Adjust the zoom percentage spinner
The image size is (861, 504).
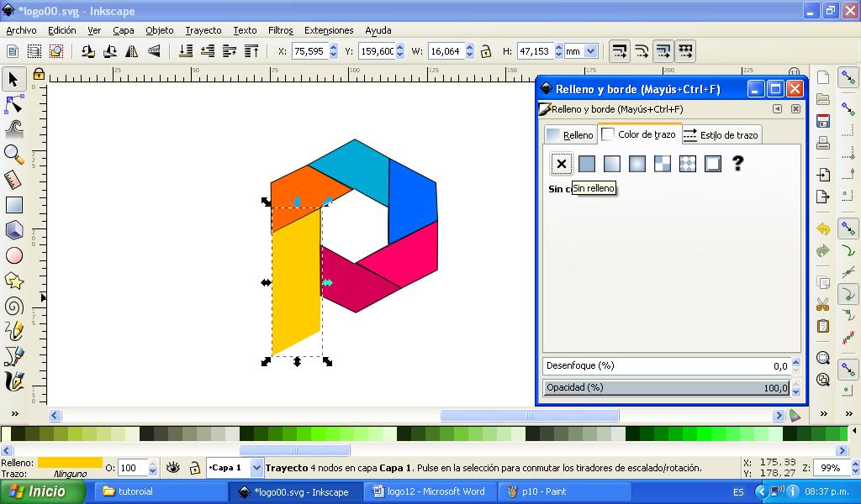855,468
